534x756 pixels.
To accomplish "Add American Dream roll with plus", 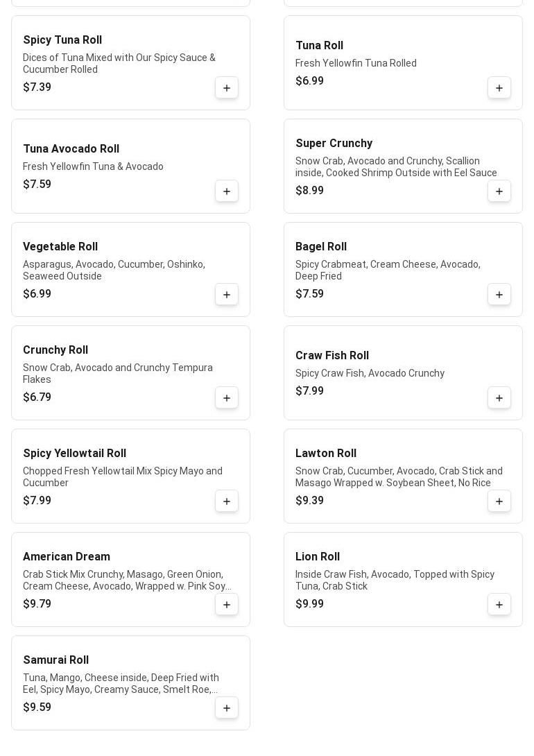I will (227, 605).
